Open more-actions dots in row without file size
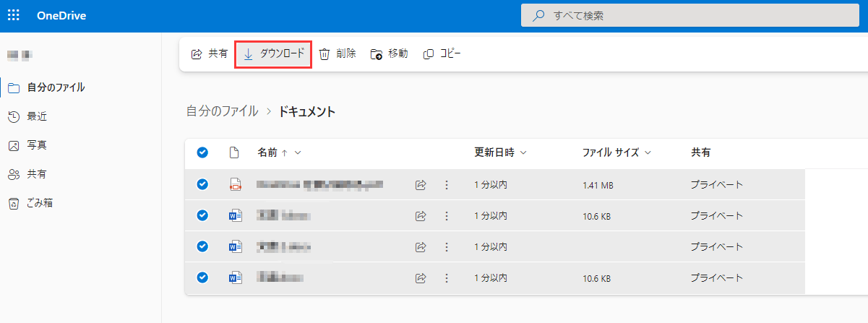The height and width of the screenshot is (323, 868). pos(447,246)
